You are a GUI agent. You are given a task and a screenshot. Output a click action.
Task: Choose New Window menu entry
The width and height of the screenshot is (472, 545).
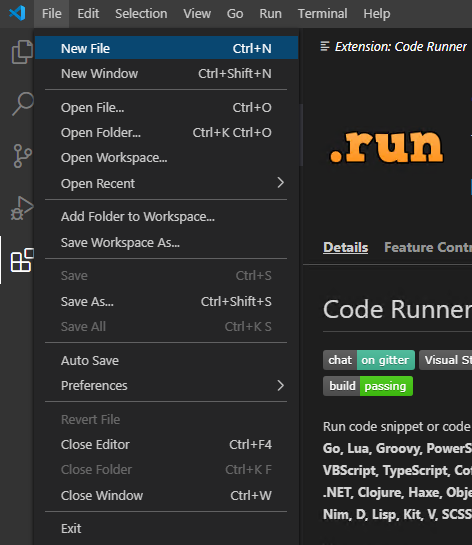(166, 73)
